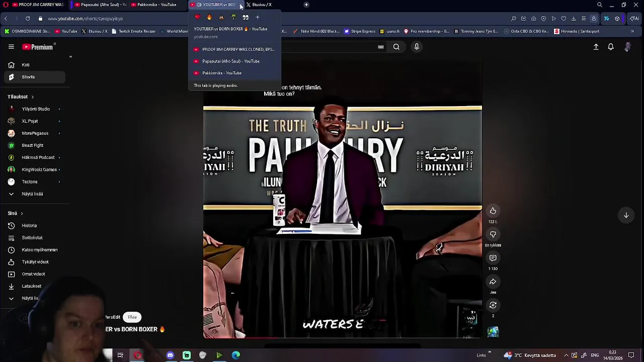The image size is (644, 362).
Task: Select Papaoutai (Afro Soul) in tab popup list
Action: click(x=234, y=61)
